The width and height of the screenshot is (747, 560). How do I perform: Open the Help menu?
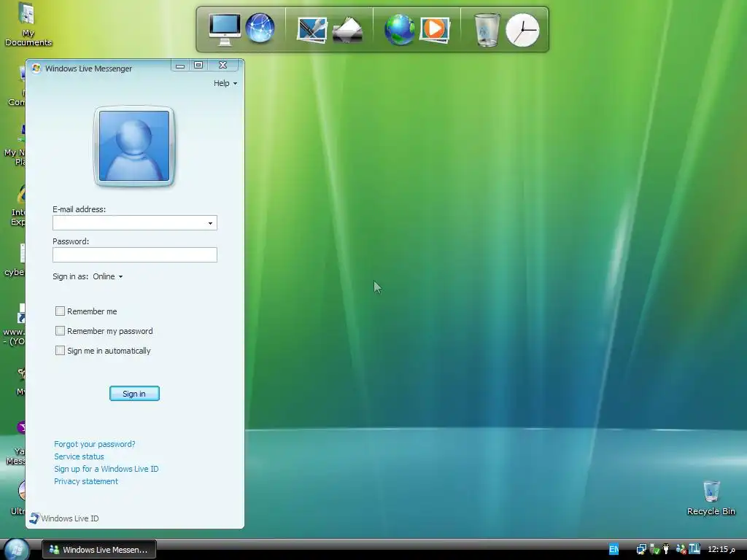(x=225, y=83)
